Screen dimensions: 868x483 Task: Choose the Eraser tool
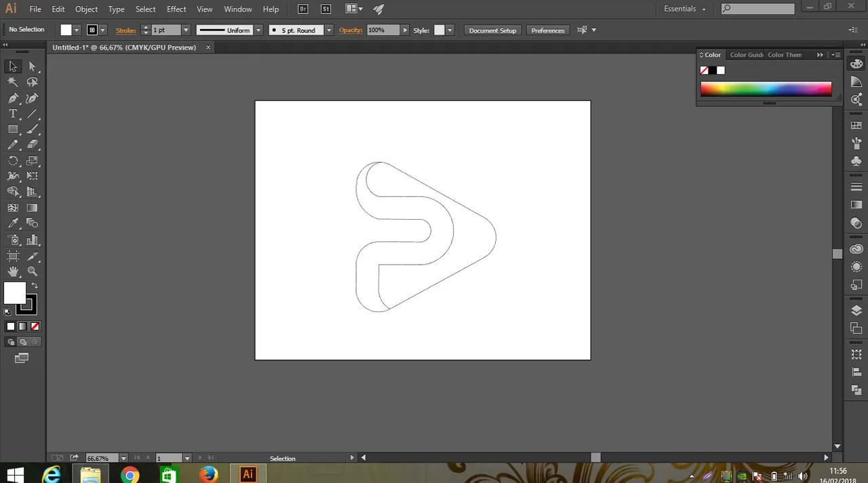(x=32, y=145)
